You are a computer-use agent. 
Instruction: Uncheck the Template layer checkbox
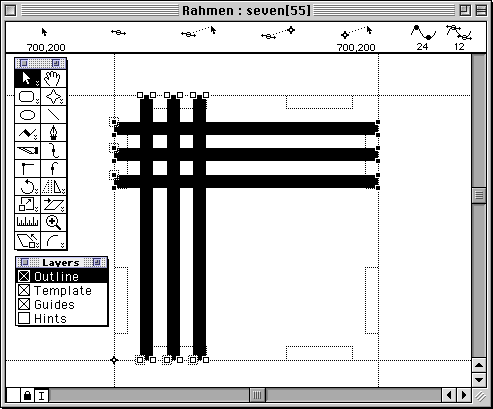[24, 291]
